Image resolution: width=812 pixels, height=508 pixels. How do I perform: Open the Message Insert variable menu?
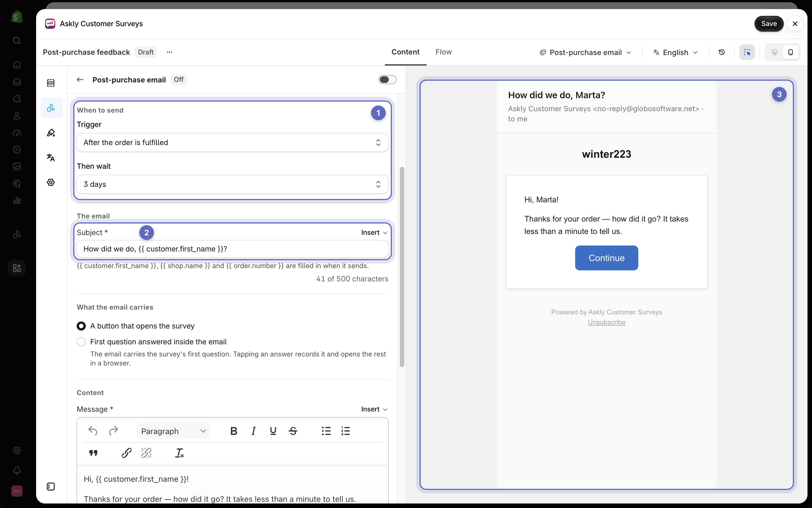pyautogui.click(x=374, y=409)
